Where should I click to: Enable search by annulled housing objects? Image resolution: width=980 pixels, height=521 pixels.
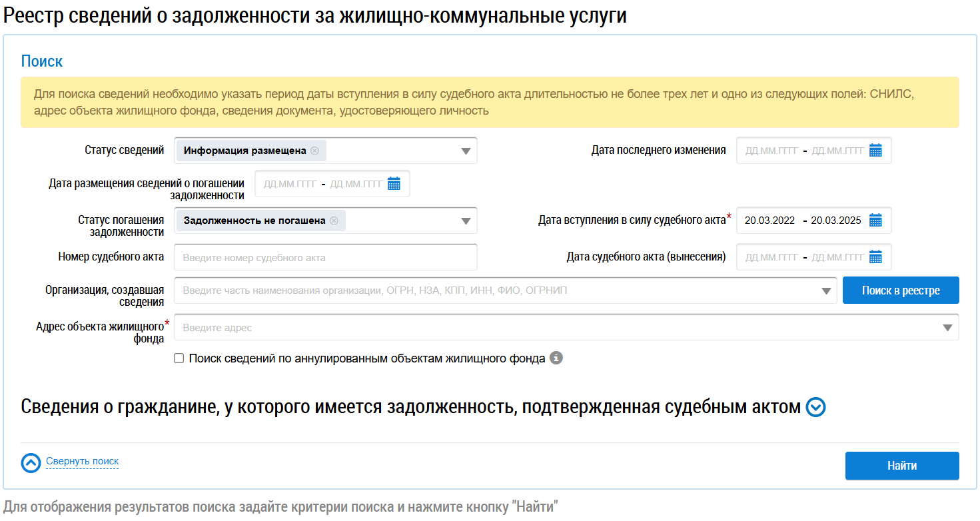tap(179, 358)
